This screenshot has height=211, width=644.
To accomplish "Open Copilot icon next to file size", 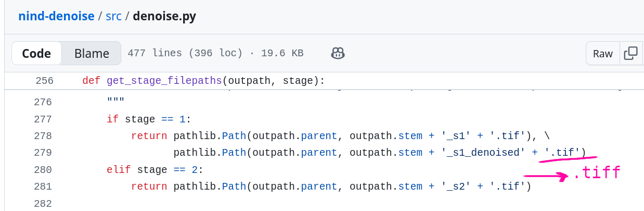I will 338,53.
